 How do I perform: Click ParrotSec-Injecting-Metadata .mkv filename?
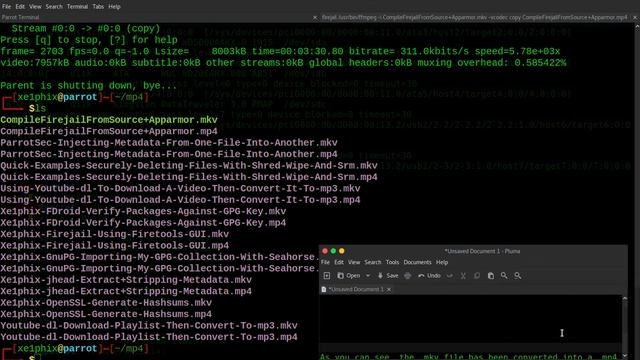(169, 143)
